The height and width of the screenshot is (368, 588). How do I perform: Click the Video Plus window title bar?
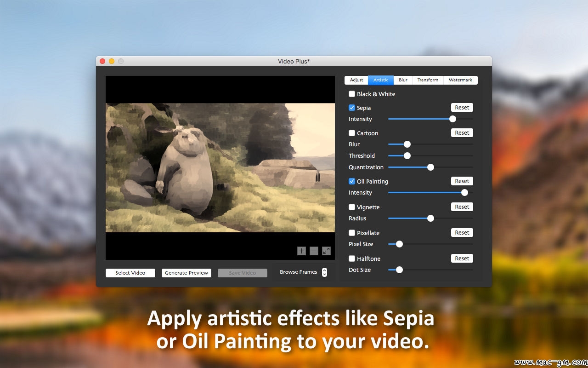(294, 61)
